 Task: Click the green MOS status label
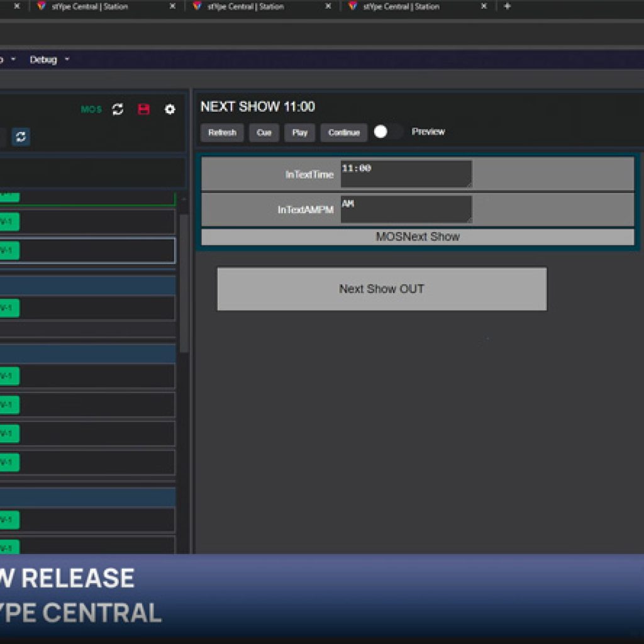pos(91,109)
